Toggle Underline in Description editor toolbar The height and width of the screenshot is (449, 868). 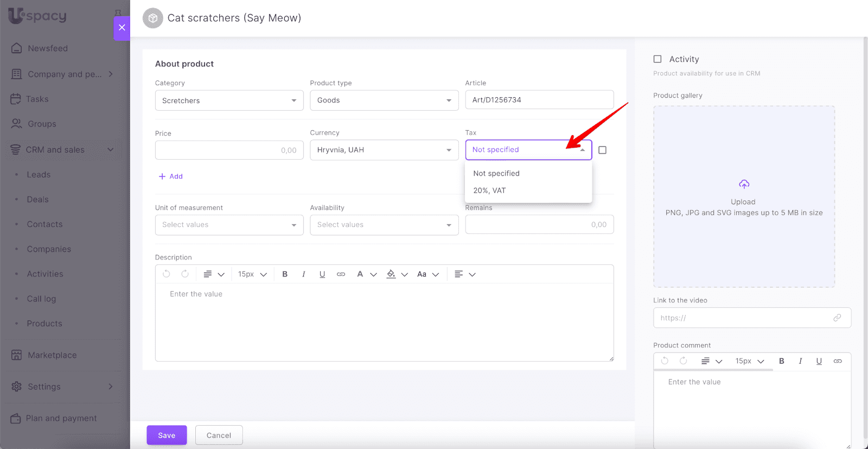pyautogui.click(x=322, y=274)
